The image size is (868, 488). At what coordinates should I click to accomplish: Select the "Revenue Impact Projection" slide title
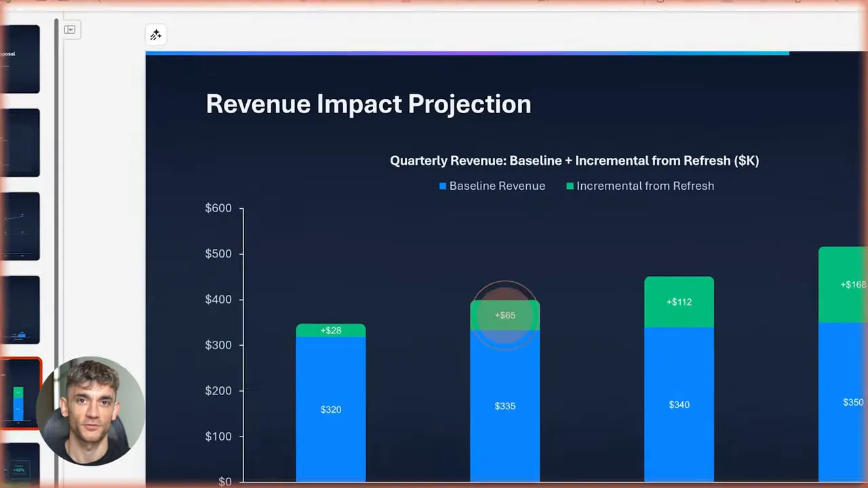(x=368, y=104)
